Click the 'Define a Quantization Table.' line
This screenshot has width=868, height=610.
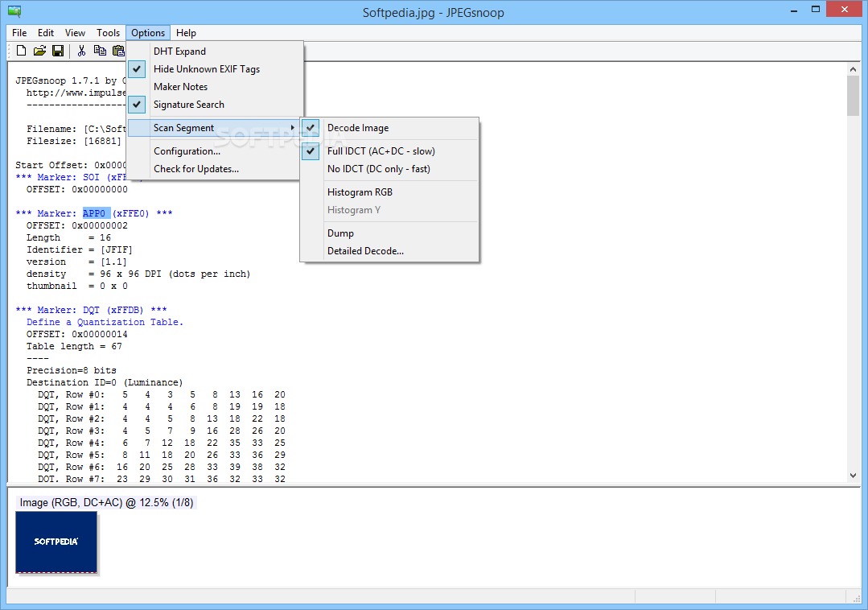(105, 322)
